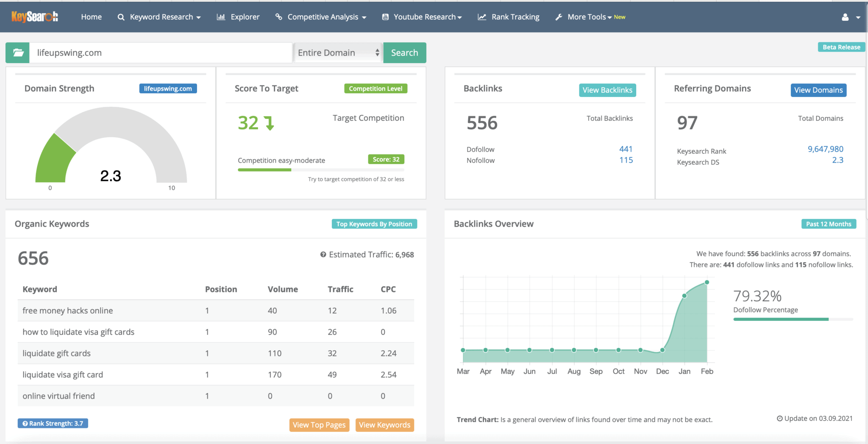
Task: Click the wrench icon beside More Tools
Action: click(x=559, y=17)
